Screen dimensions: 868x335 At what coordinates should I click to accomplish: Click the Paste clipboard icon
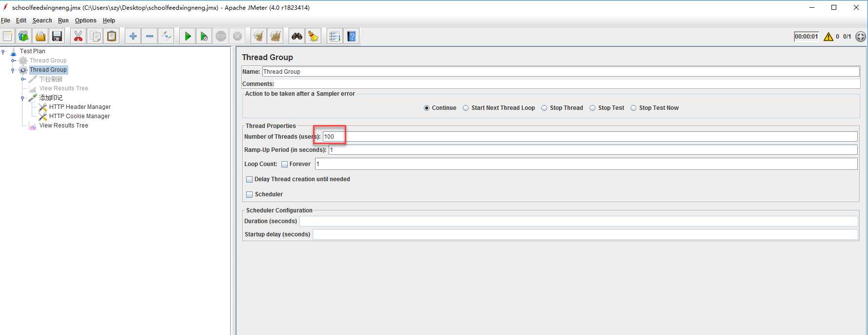point(112,36)
